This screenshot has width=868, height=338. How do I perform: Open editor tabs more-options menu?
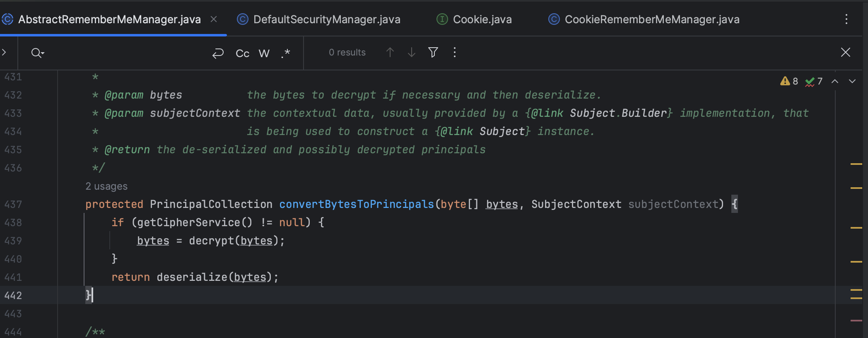click(x=846, y=19)
